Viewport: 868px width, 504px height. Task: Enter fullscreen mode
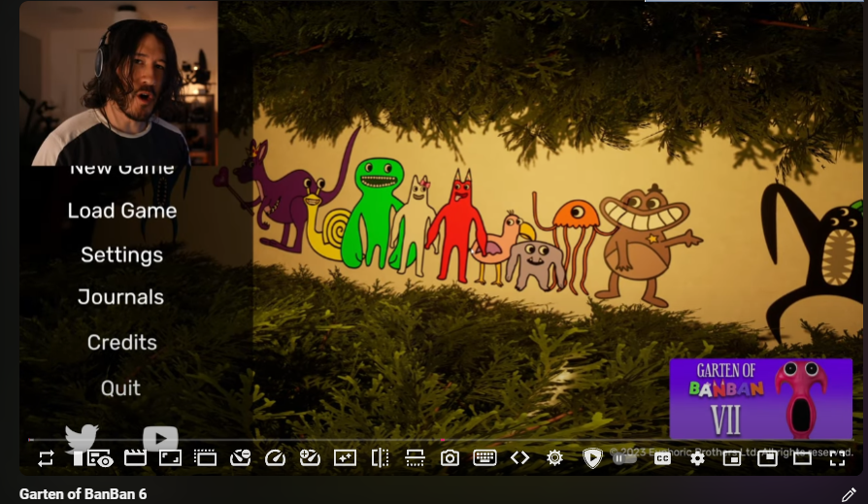[x=837, y=458]
